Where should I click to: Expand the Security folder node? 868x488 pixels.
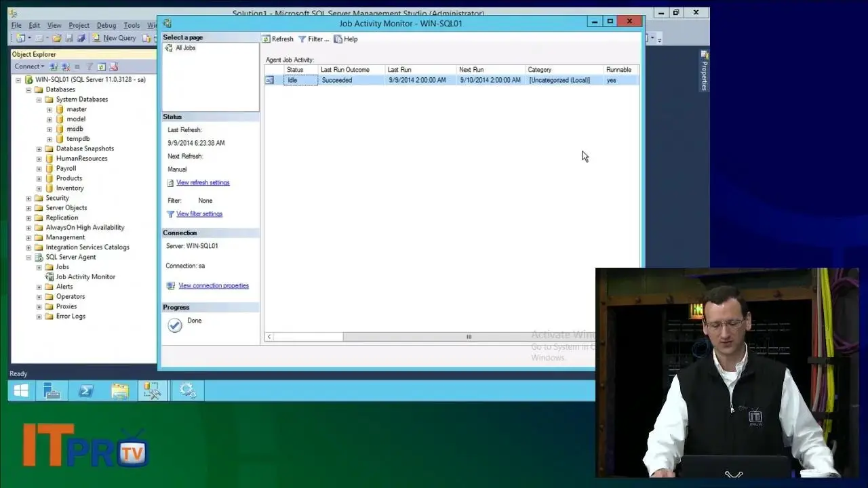28,199
